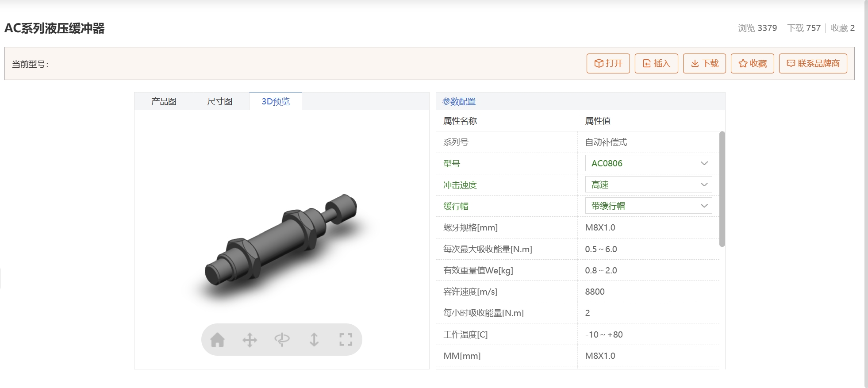Click the 0.8～2.0 weight value

[601, 270]
